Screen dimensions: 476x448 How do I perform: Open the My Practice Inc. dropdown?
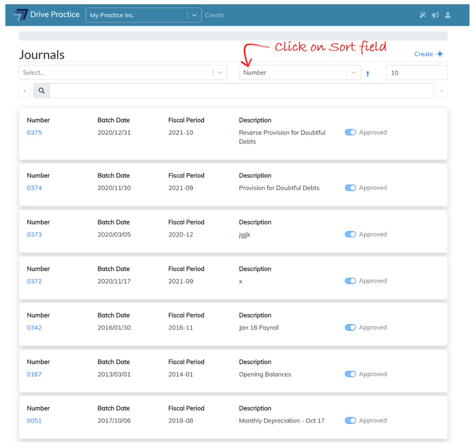point(143,15)
